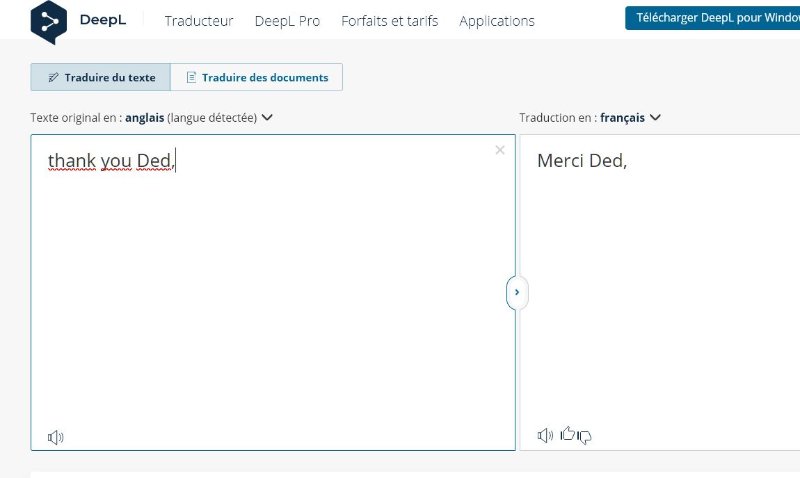Give thumbs up to the translation
The height and width of the screenshot is (478, 800).
[567, 434]
